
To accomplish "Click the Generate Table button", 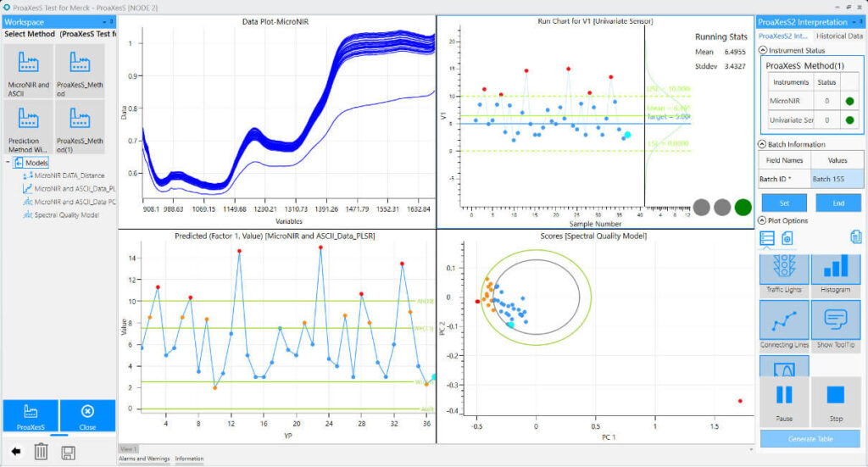I will tap(810, 439).
